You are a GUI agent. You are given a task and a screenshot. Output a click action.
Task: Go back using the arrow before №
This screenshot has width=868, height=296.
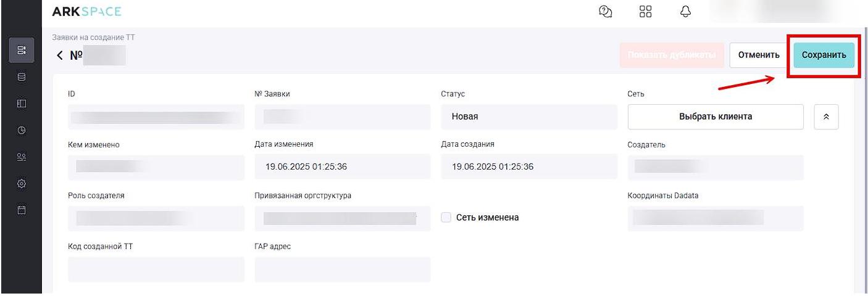(60, 55)
